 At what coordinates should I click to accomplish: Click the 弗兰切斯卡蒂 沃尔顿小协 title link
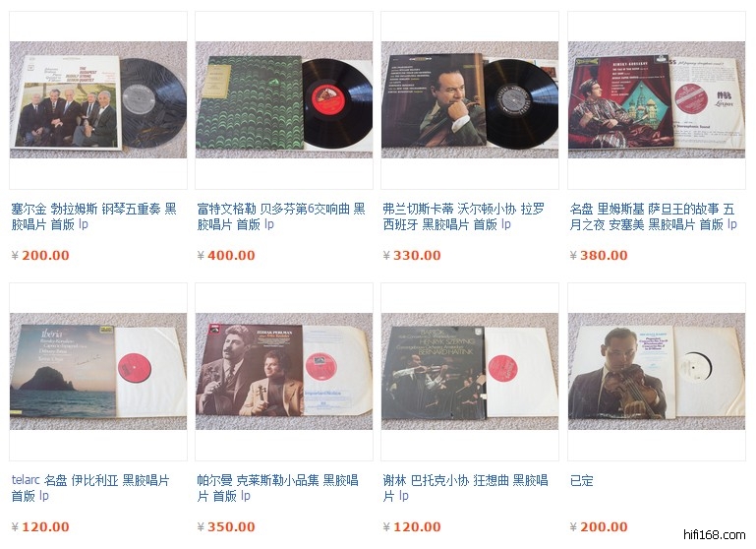[x=464, y=216]
